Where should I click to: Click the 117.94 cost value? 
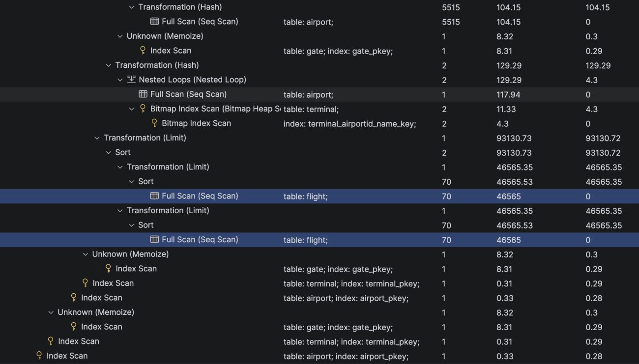508,94
